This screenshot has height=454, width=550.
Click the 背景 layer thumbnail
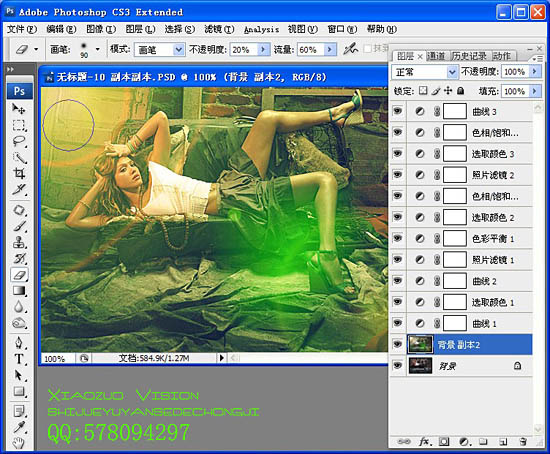click(420, 366)
